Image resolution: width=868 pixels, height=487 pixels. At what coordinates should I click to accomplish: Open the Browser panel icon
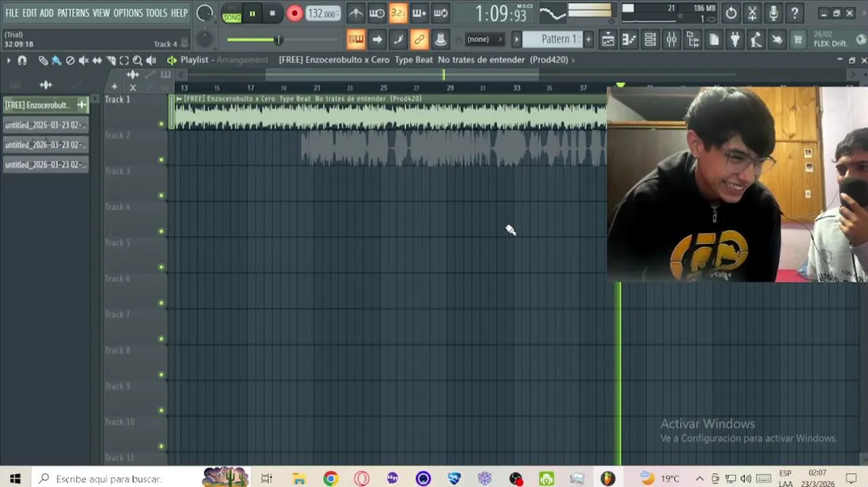[693, 40]
